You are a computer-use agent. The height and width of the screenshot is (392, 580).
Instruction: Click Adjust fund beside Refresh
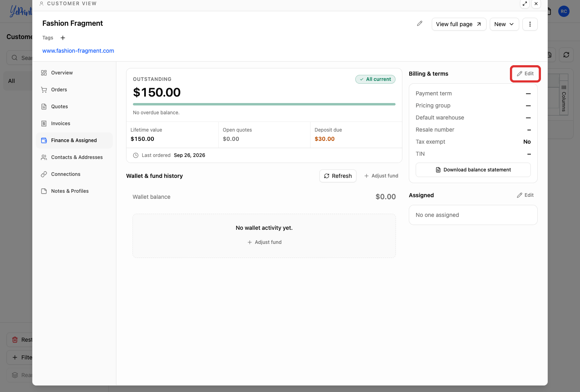click(x=381, y=176)
